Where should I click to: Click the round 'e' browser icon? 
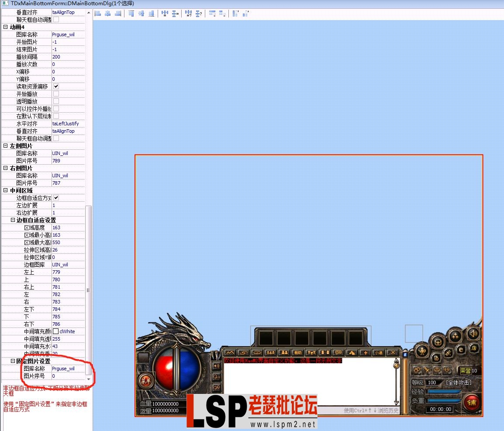(461, 349)
